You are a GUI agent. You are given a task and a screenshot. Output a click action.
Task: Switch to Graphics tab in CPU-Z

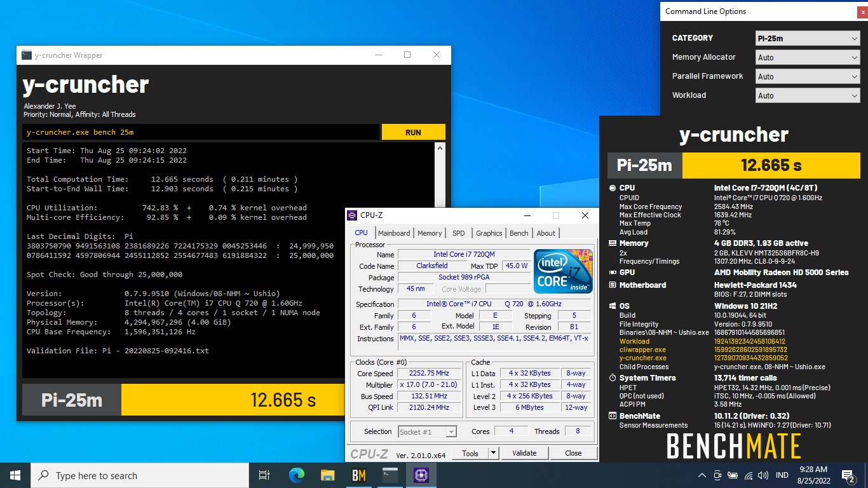(489, 233)
